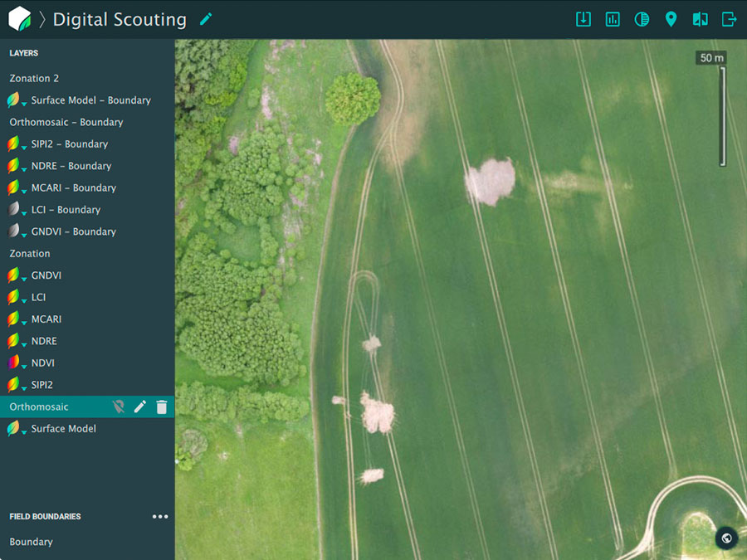Click the globe basemap button on map
Viewport: 747px width, 560px height.
point(726,538)
